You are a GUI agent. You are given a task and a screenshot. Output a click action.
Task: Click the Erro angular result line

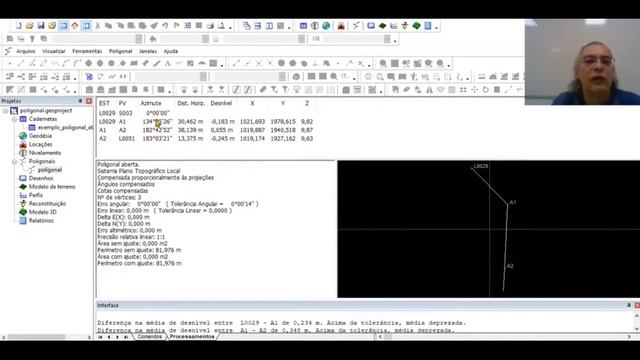tap(178, 204)
